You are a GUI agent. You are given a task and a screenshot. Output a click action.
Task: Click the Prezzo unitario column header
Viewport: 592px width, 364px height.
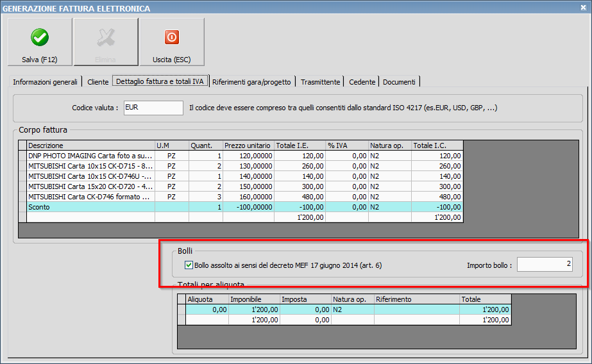click(248, 145)
